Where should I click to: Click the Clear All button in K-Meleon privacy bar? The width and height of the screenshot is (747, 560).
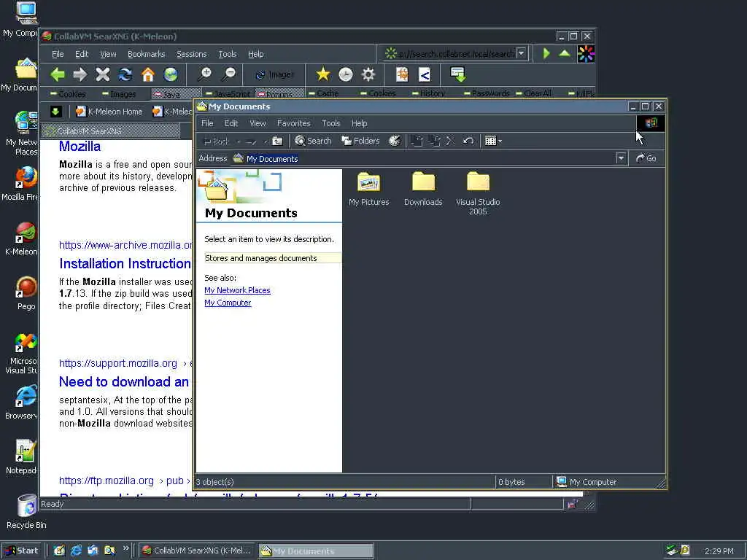(x=533, y=93)
